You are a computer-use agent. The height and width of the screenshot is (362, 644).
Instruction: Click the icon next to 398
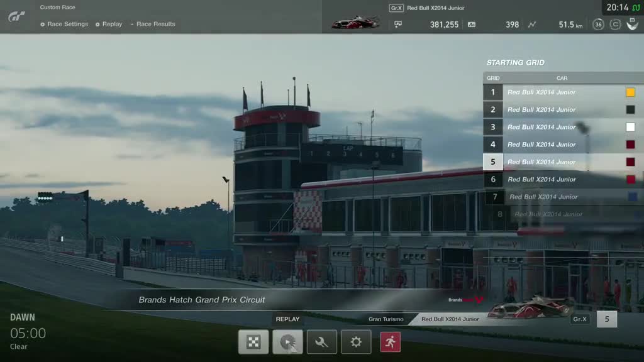coord(472,25)
